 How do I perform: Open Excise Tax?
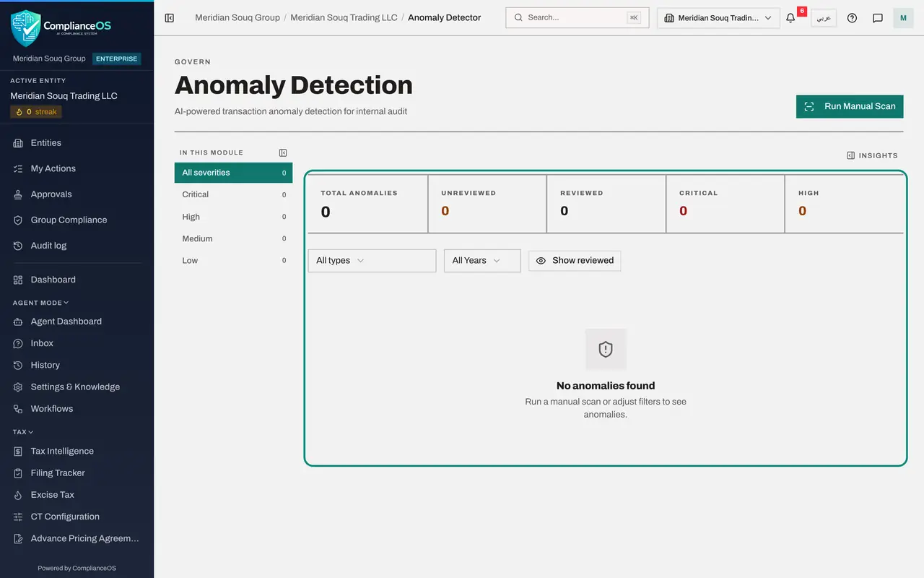(77, 495)
